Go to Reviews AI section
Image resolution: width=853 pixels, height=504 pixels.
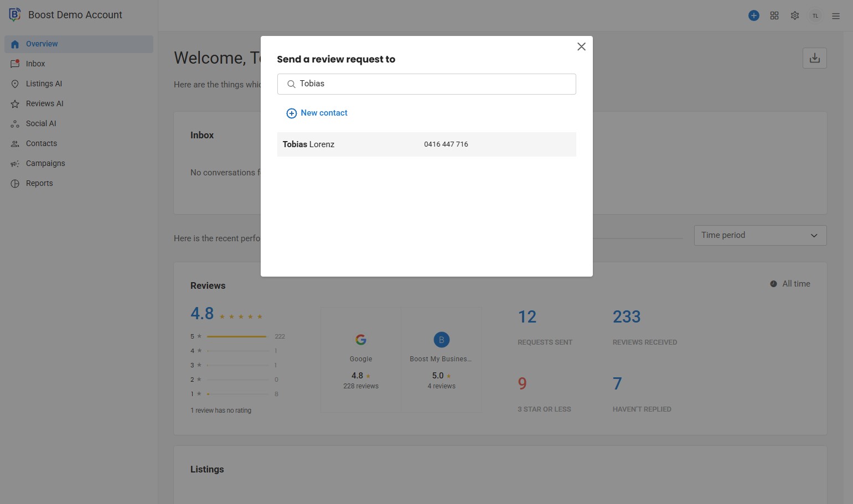44,103
